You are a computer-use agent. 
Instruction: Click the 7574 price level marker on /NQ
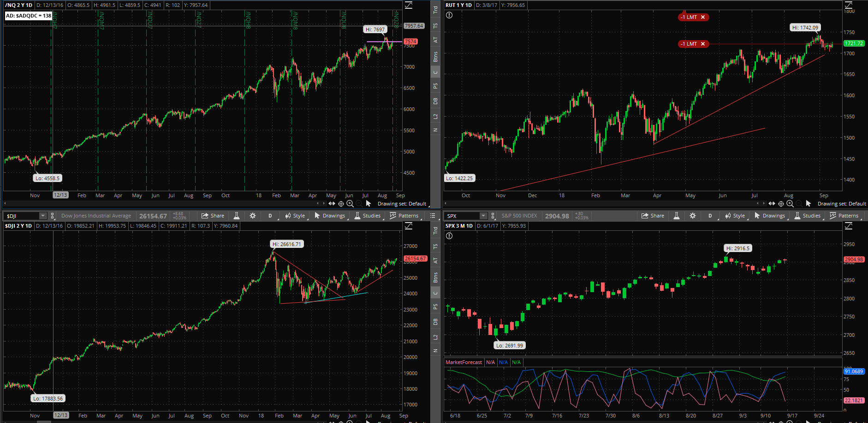pos(410,41)
